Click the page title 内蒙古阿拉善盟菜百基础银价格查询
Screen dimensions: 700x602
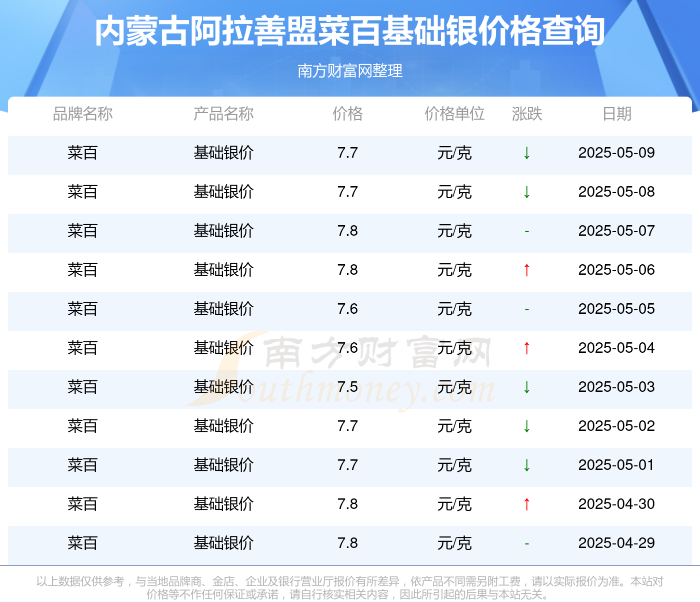pyautogui.click(x=350, y=31)
